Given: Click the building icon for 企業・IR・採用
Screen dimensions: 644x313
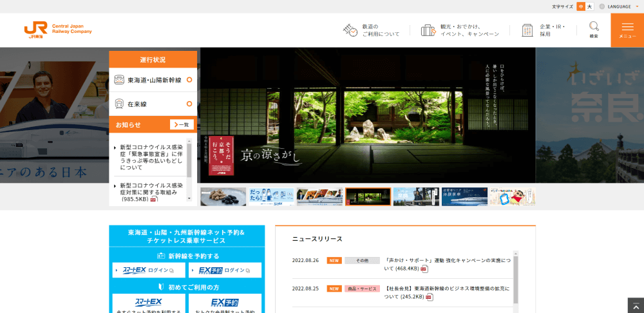Looking at the screenshot, I should (x=527, y=30).
